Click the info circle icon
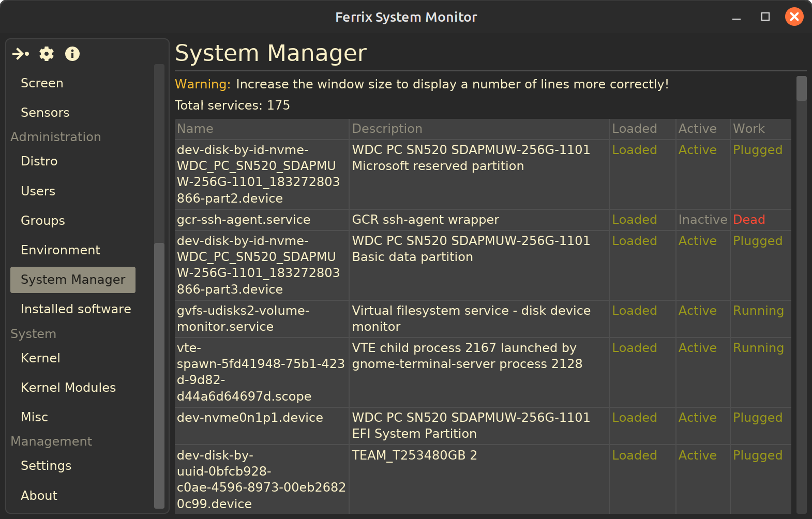 (72, 54)
